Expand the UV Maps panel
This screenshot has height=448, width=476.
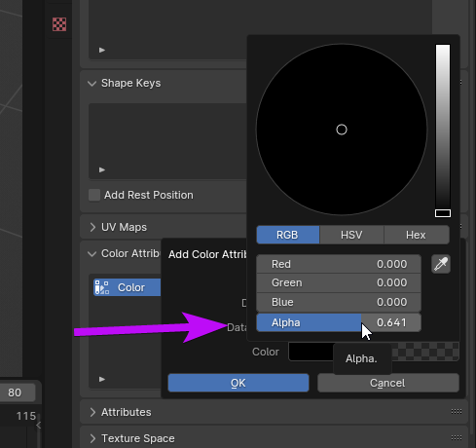coord(92,227)
